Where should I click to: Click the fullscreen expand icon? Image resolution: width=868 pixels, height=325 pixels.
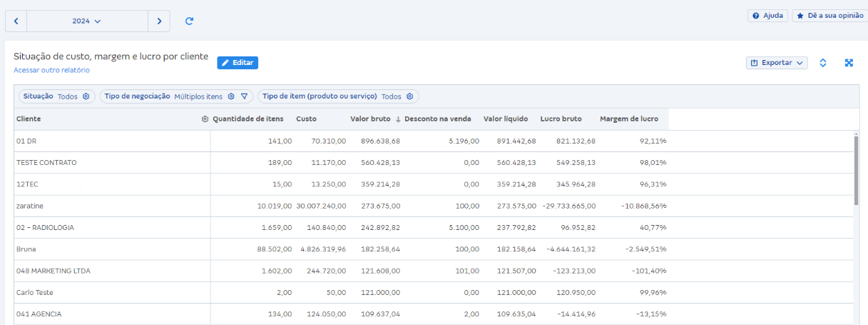(x=849, y=63)
